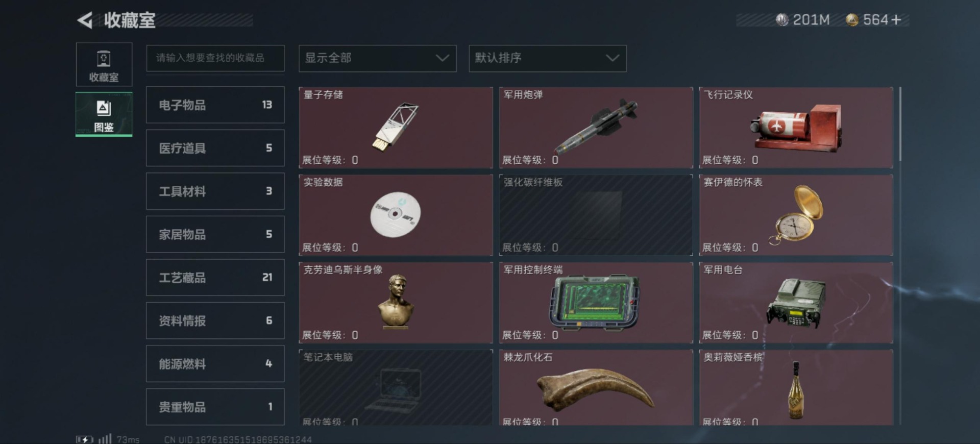
Task: Select the 量子存储 USB item
Action: pos(396,128)
